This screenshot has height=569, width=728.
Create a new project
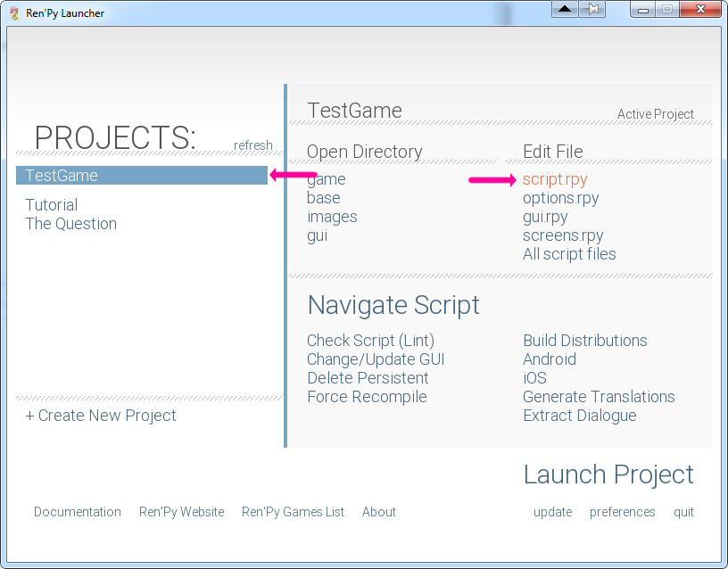(x=101, y=416)
